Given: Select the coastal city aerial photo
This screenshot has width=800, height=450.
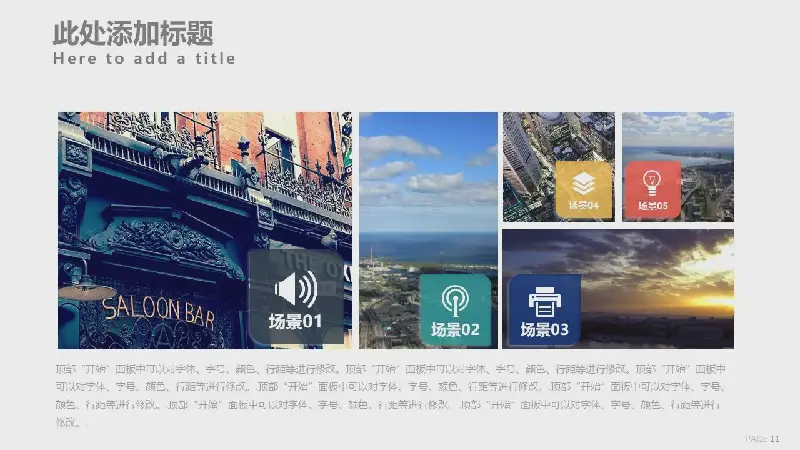Looking at the screenshot, I should [678, 167].
